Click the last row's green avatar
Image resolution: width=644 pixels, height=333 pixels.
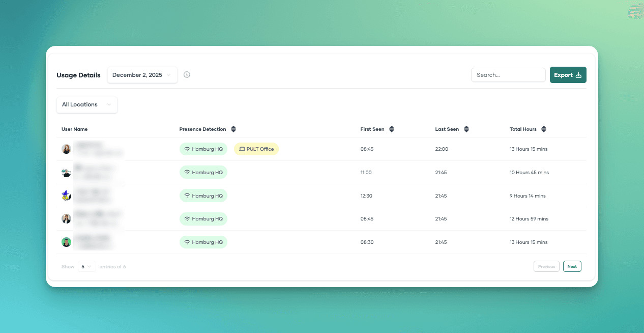pos(66,242)
